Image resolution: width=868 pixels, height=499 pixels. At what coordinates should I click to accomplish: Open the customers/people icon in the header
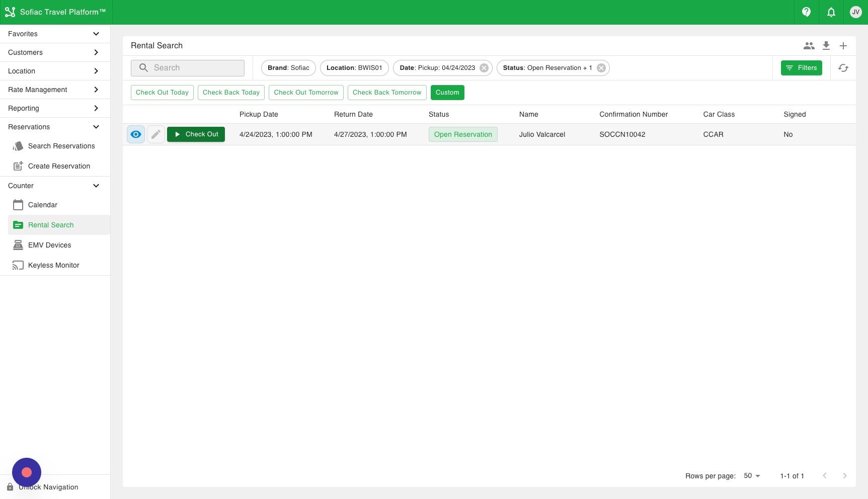point(809,45)
